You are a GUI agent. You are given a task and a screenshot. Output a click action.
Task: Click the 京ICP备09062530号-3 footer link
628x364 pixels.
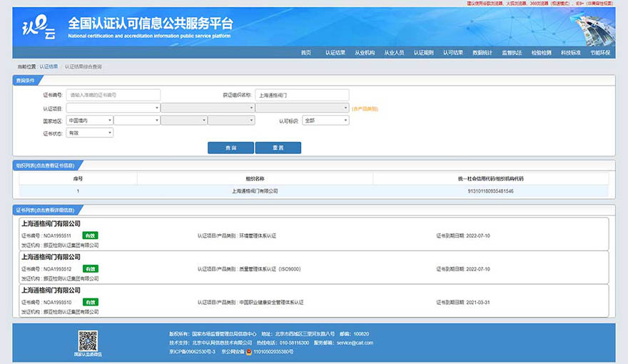point(192,352)
